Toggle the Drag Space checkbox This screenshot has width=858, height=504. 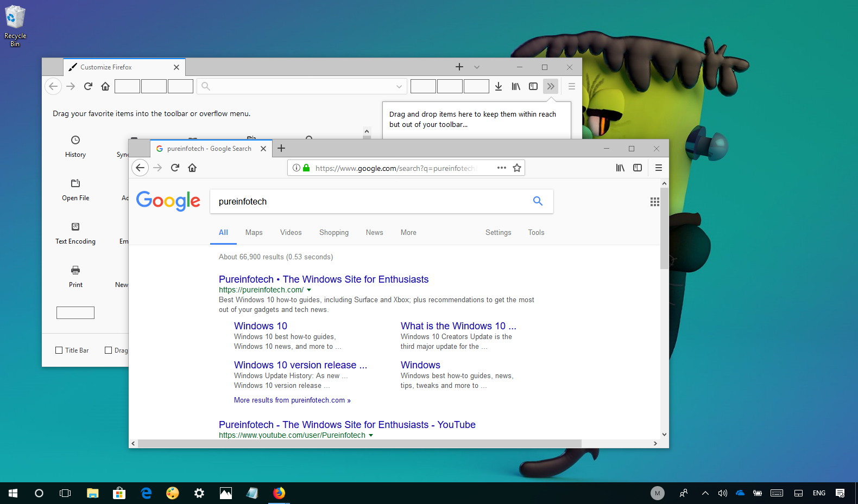coord(109,350)
